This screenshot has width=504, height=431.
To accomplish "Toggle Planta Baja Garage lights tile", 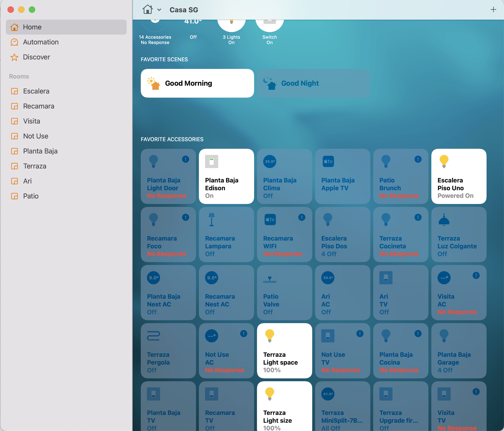I will 459,351.
